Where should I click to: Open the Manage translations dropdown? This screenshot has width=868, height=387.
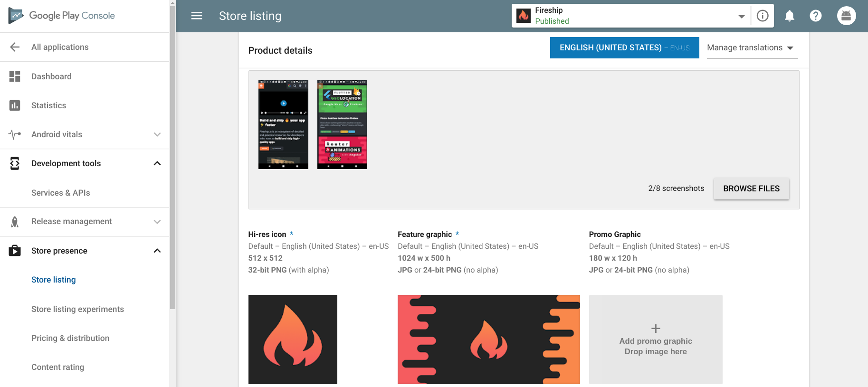(752, 48)
